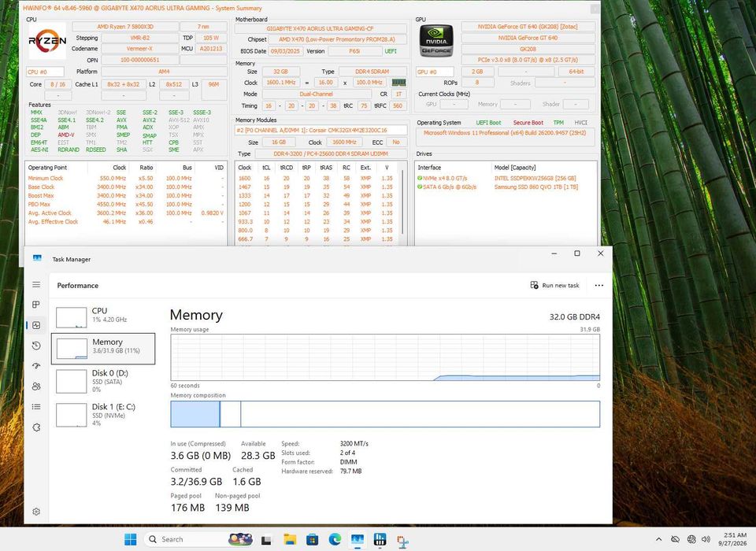Click the memory module chip icon in HWiNFO
Image resolution: width=756 pixels, height=551 pixels.
pyautogui.click(x=398, y=83)
